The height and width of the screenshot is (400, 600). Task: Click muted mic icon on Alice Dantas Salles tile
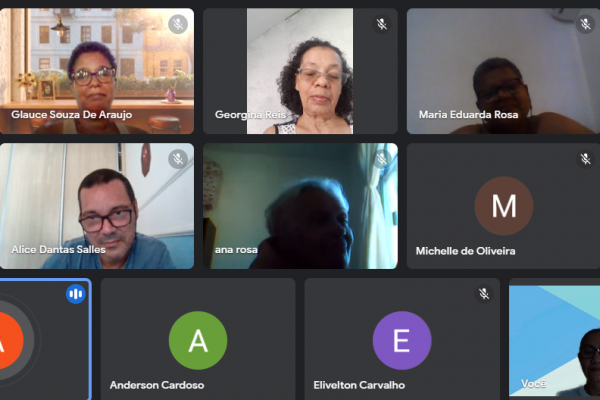click(x=178, y=159)
